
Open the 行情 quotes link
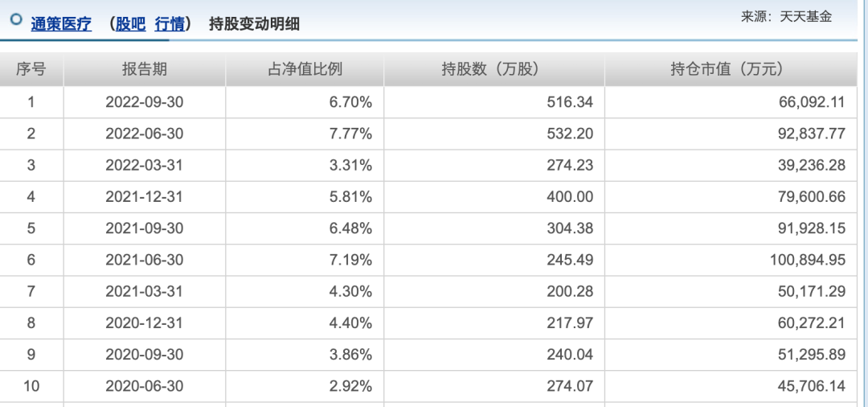169,24
